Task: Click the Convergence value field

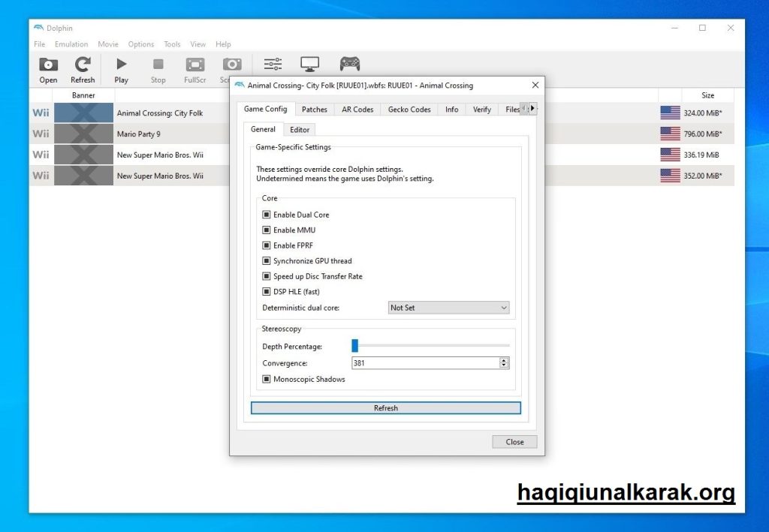Action: pyautogui.click(x=425, y=363)
